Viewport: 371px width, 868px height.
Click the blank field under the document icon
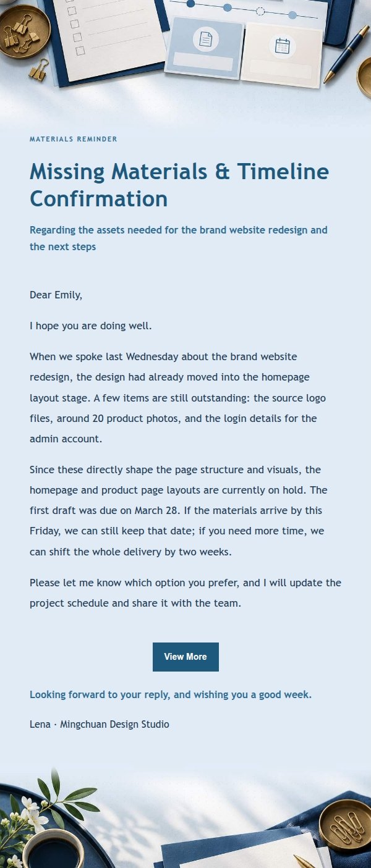203,62
